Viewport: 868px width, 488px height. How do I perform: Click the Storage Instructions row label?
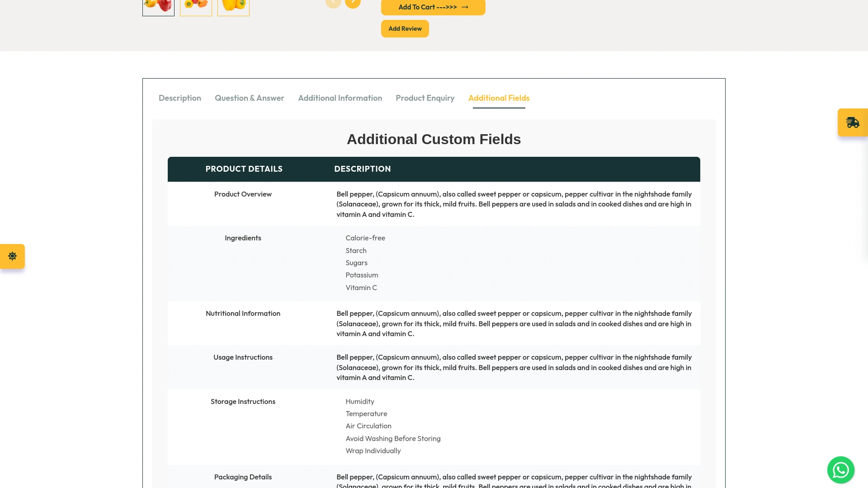(243, 402)
